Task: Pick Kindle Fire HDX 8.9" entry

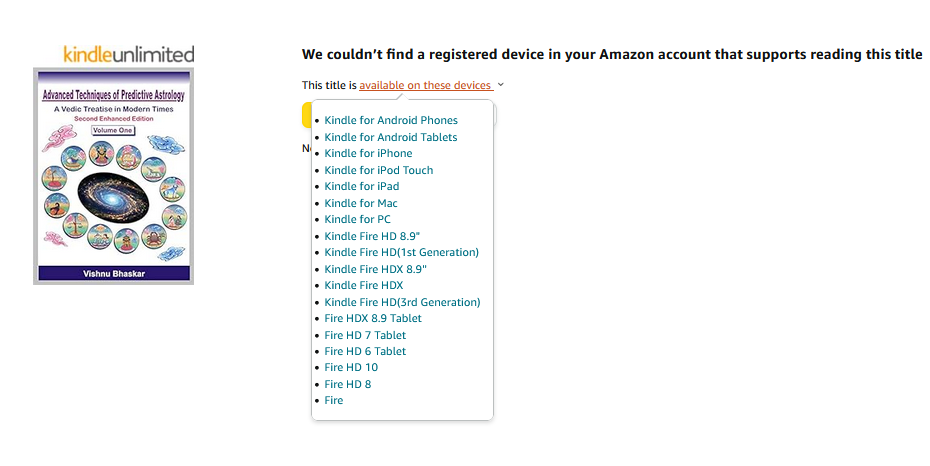Action: (376, 269)
